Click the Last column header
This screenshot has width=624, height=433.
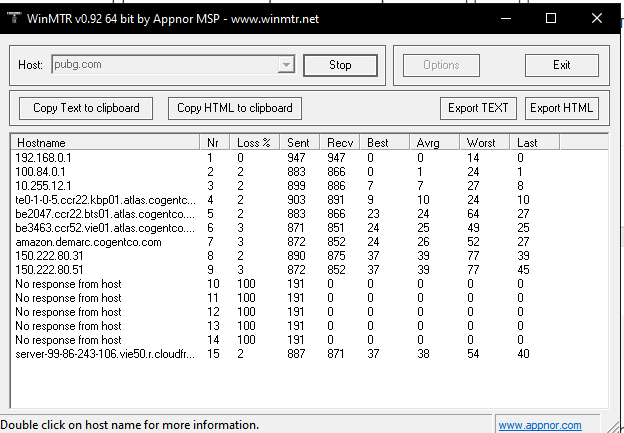(x=535, y=142)
